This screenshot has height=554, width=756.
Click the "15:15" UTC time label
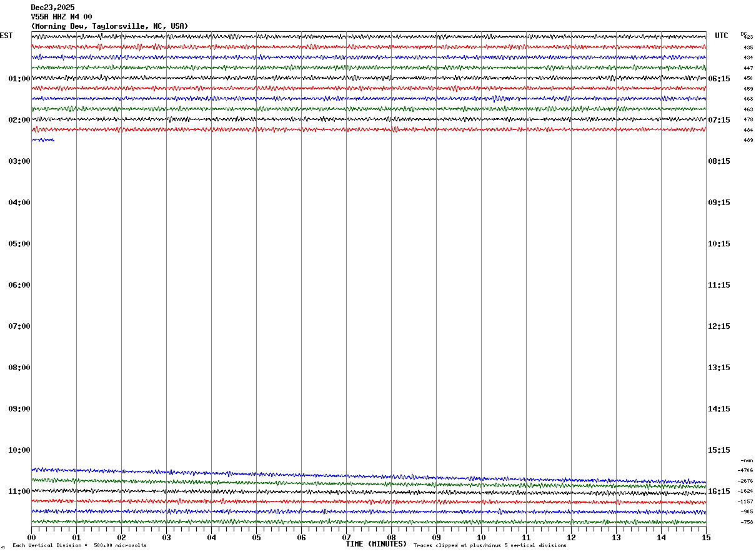719,450
